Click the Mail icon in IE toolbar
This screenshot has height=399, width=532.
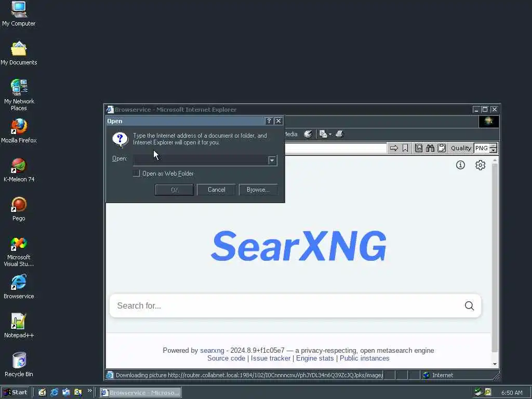pyautogui.click(x=323, y=134)
